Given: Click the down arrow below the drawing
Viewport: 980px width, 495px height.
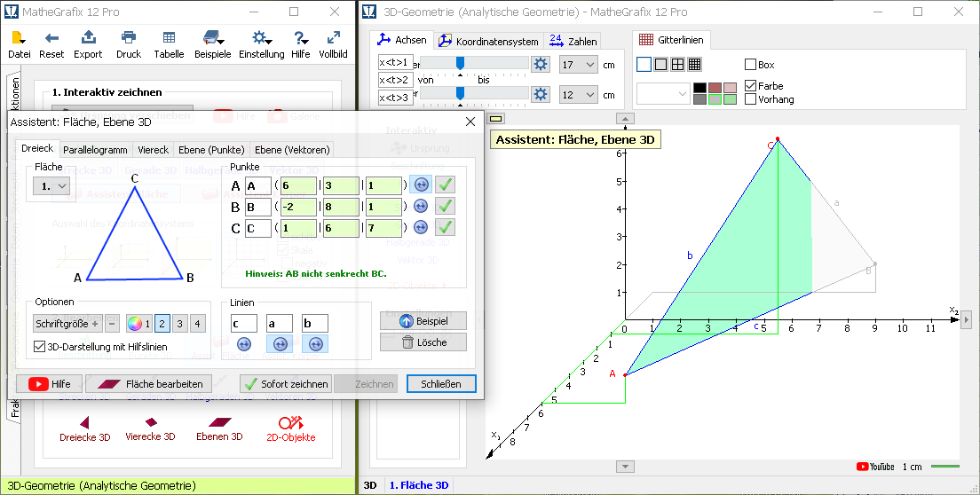Looking at the screenshot, I should tap(625, 467).
